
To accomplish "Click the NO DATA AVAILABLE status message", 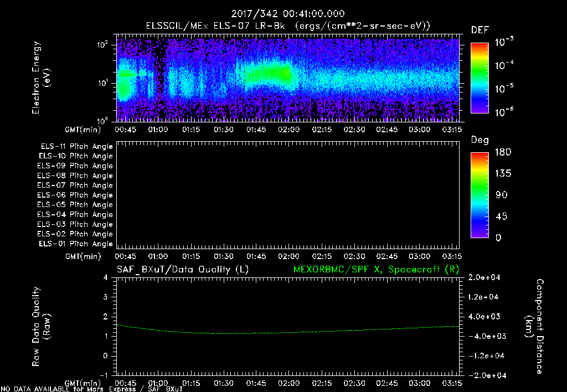I will click(92, 389).
